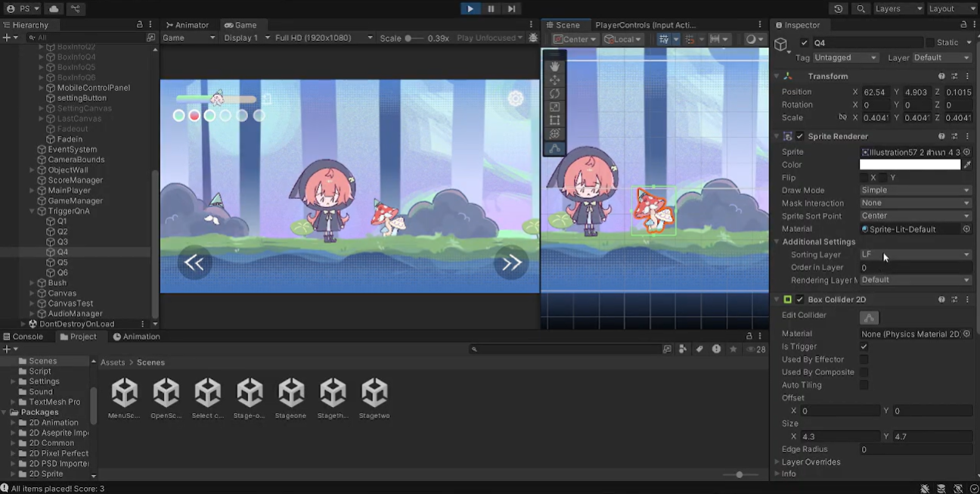Screen dimensions: 980x494
Task: Select Q5 in the Hierarchy
Action: 62,263
